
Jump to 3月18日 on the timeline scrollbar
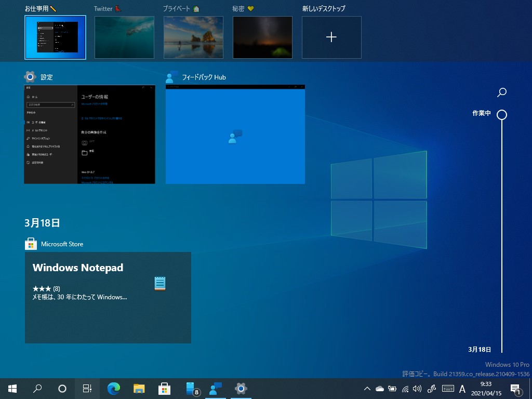pos(480,350)
